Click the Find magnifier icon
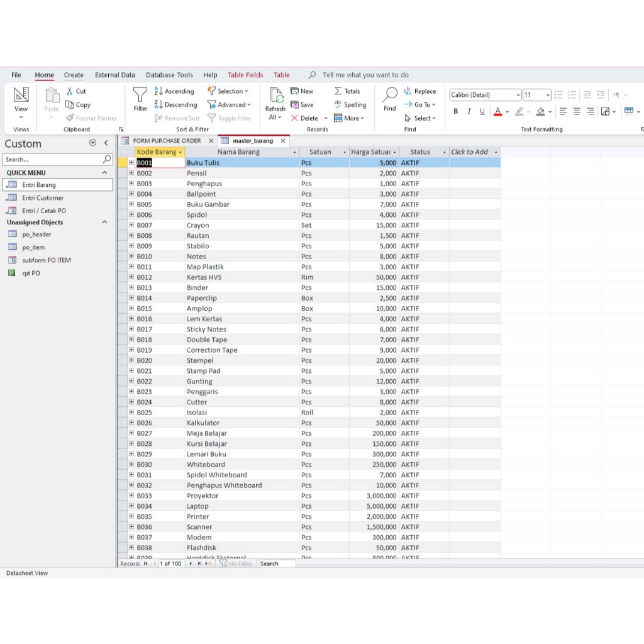Screen dimensions: 644x644 pos(390,96)
